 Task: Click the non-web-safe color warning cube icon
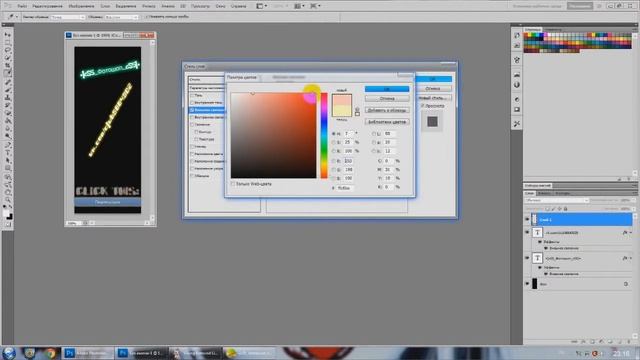pyautogui.click(x=357, y=110)
